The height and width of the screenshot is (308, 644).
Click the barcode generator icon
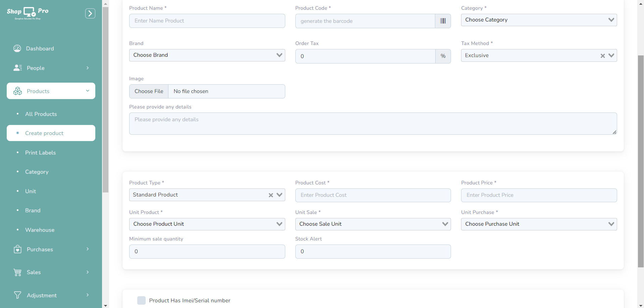tap(443, 21)
